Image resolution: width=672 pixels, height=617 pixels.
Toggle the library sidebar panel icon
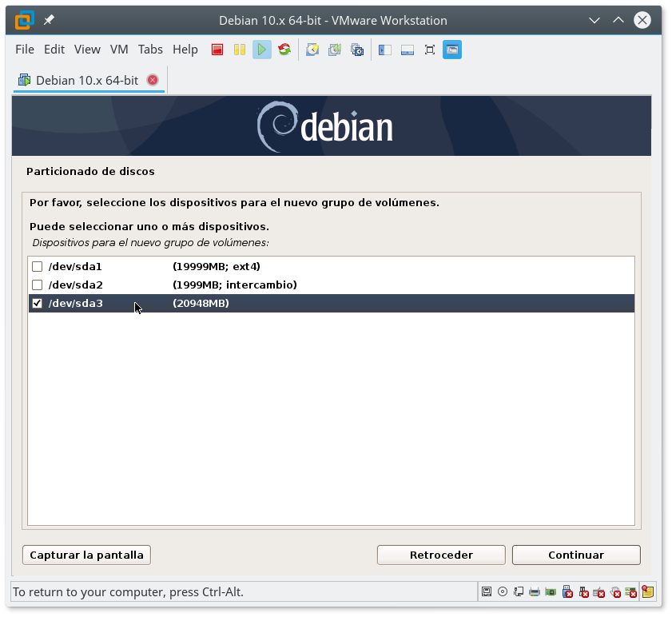click(x=385, y=50)
